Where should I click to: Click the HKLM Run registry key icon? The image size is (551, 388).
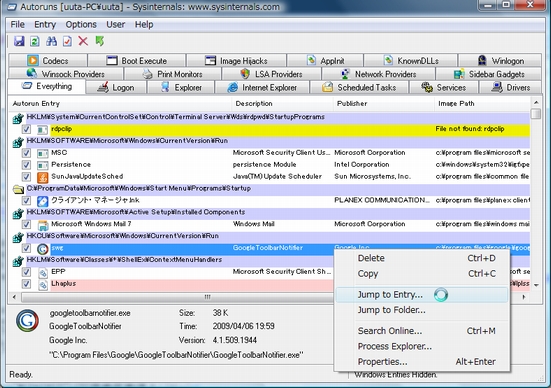(18, 142)
